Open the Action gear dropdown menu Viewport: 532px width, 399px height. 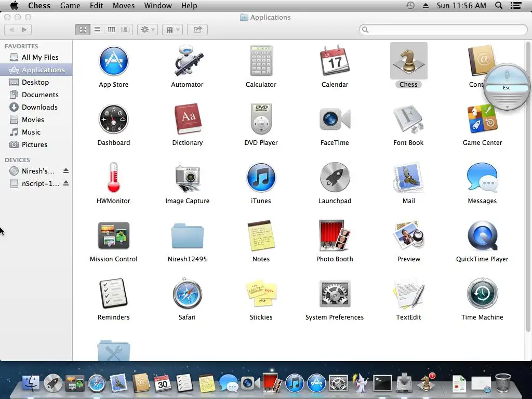[x=147, y=30]
